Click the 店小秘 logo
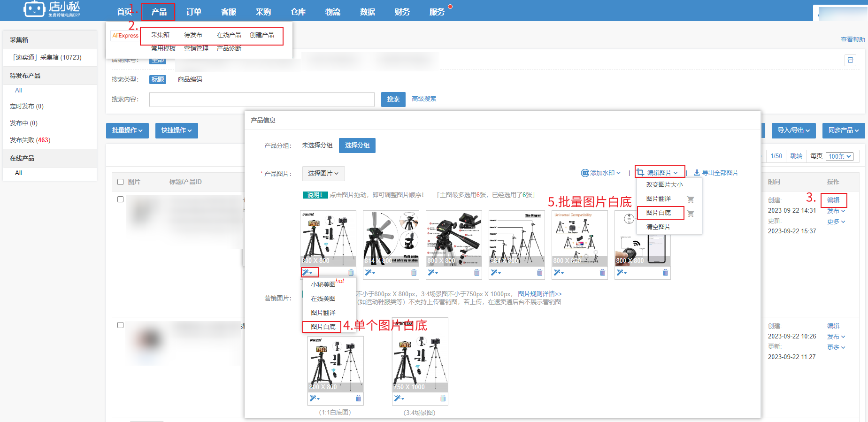This screenshot has height=422, width=868. tap(52, 9)
